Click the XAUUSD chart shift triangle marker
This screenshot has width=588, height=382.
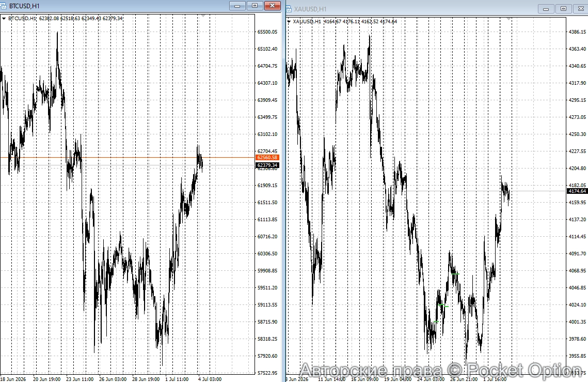coord(509,19)
